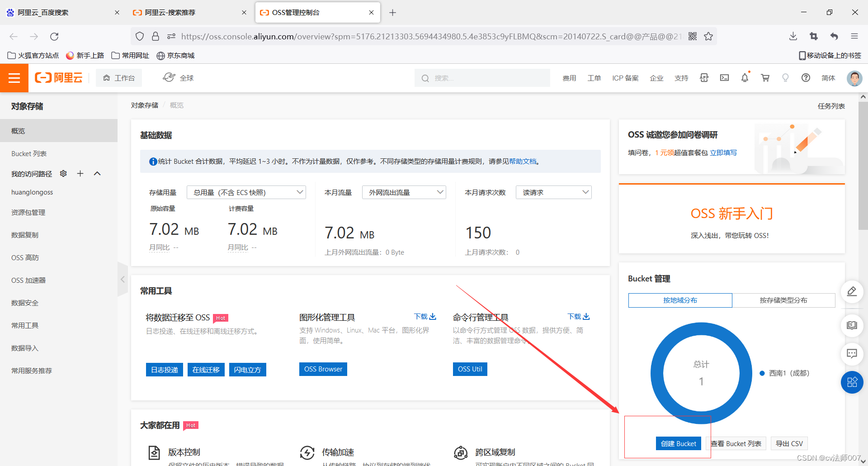
Task: Download 命令行管理工具 via 下载 link
Action: [x=579, y=317]
